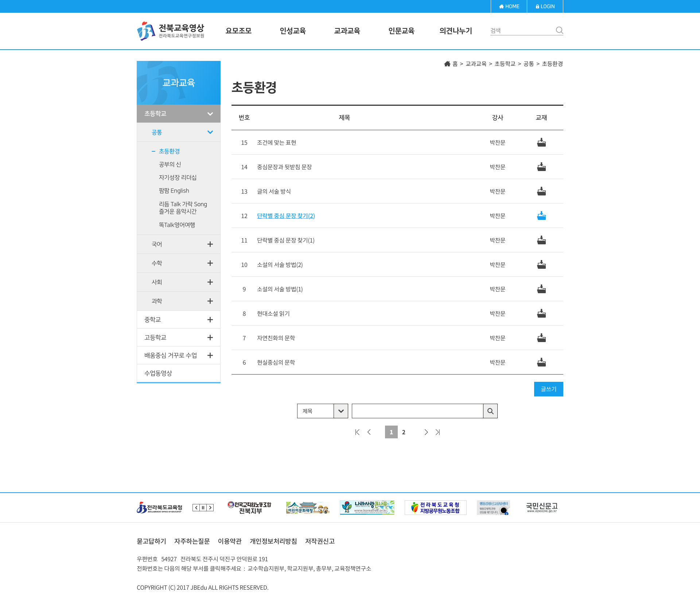
Task: Open the 국민신문고 banner
Action: pos(542,507)
